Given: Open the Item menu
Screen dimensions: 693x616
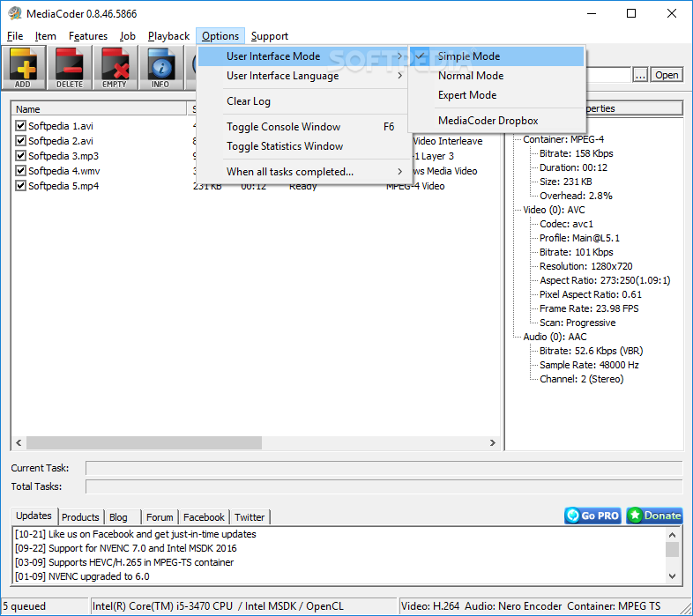Looking at the screenshot, I should click(x=46, y=36).
